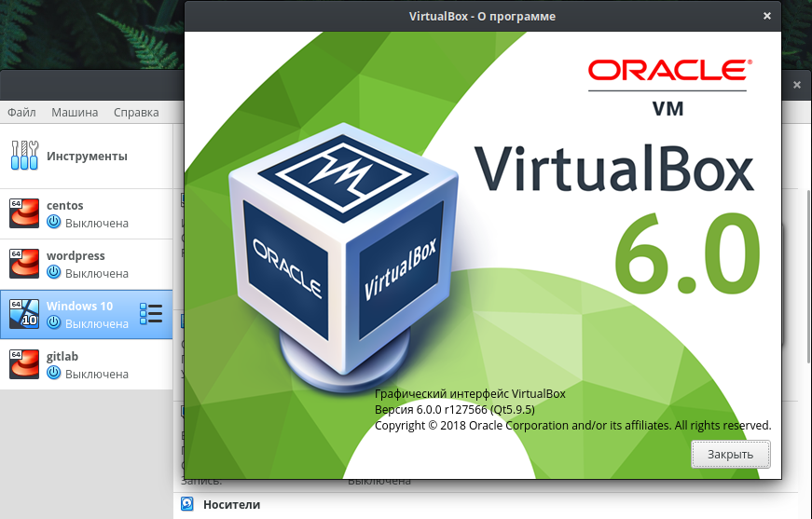
Task: Click the Windows 10 VM OS icon
Action: pos(24,314)
